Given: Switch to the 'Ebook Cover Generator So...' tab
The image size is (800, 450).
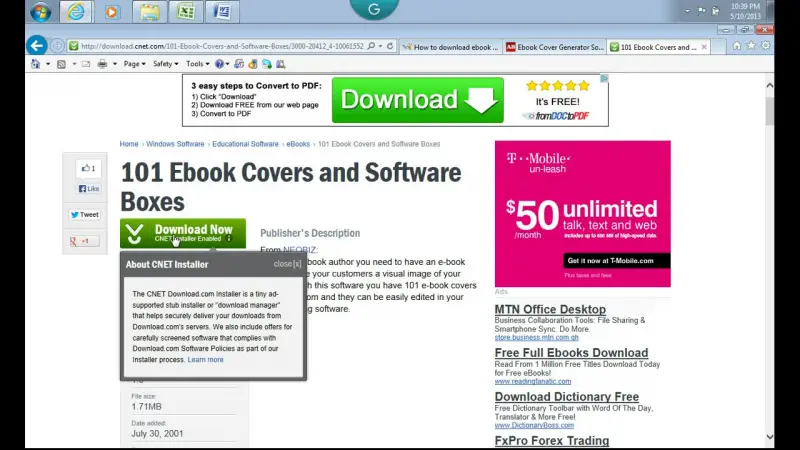Looking at the screenshot, I should coord(554,47).
